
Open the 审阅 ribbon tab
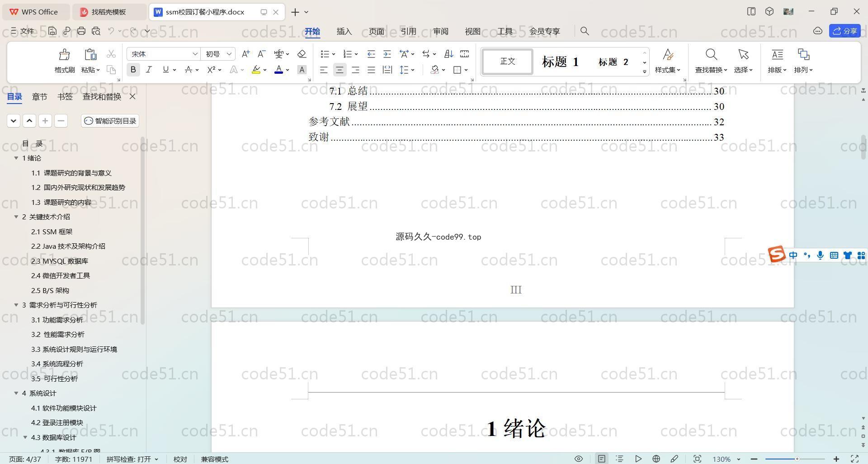(x=441, y=31)
